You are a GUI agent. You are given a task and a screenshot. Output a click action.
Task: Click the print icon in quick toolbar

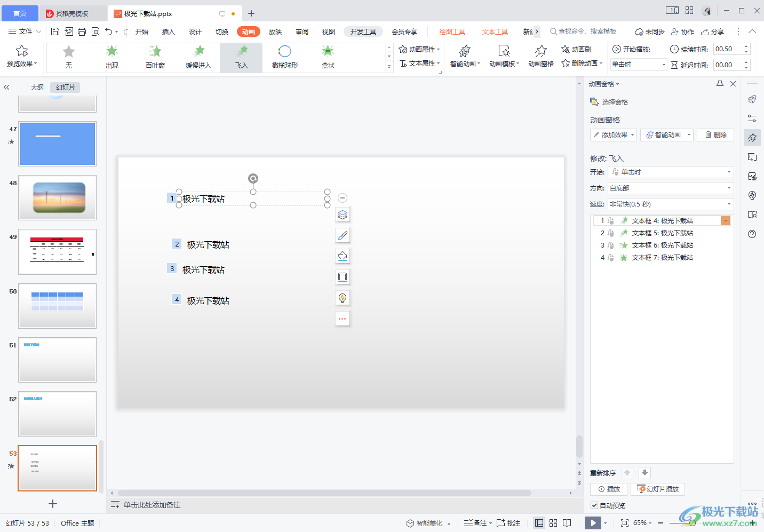[x=82, y=31]
